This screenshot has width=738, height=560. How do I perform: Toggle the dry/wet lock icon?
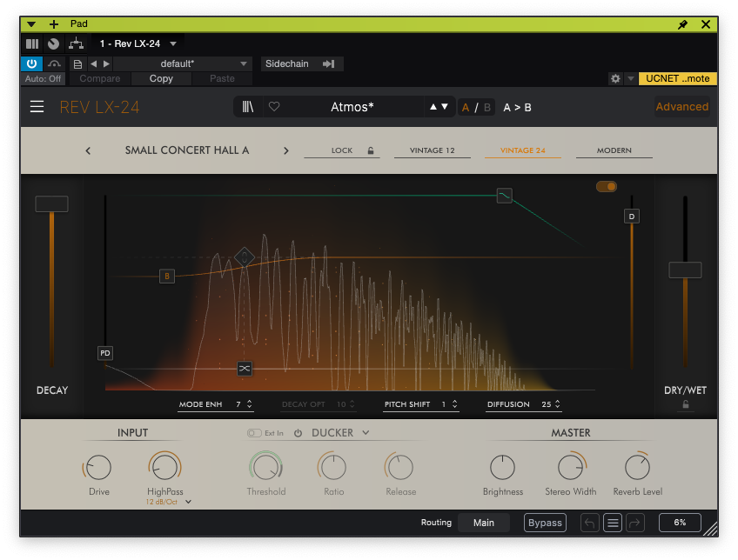pyautogui.click(x=686, y=404)
